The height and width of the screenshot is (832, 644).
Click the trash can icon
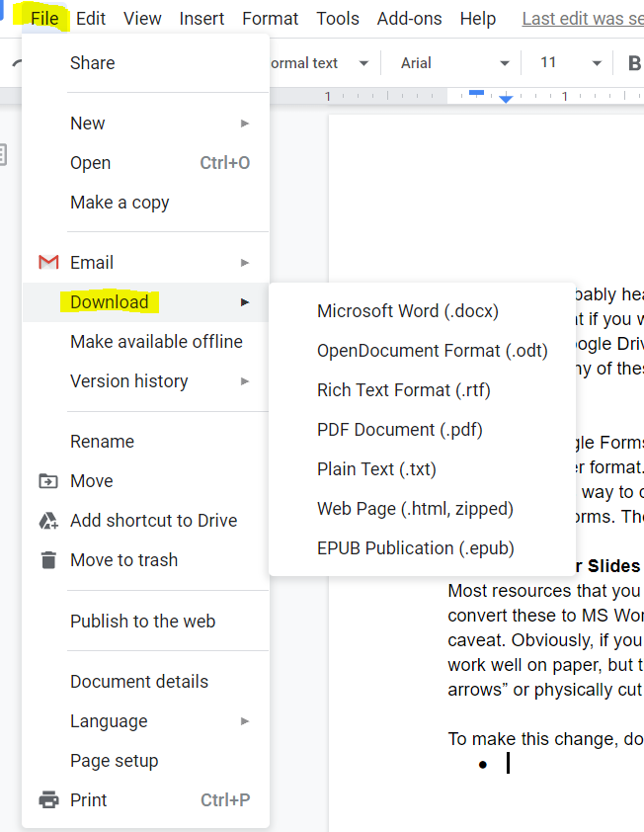[48, 560]
